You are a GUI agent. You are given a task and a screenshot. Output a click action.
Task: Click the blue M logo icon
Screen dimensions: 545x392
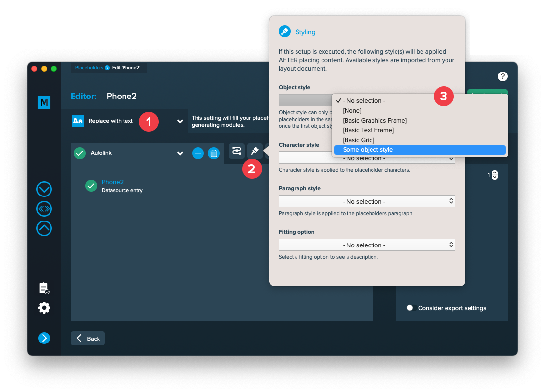tap(44, 102)
